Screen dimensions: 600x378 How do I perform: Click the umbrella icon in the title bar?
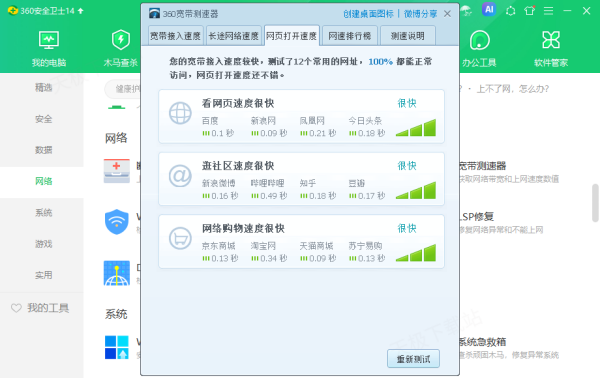466,11
